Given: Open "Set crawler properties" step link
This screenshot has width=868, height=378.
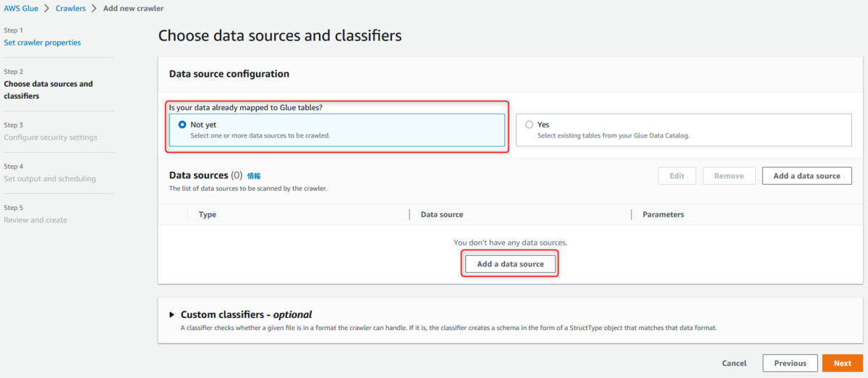Looking at the screenshot, I should click(43, 43).
